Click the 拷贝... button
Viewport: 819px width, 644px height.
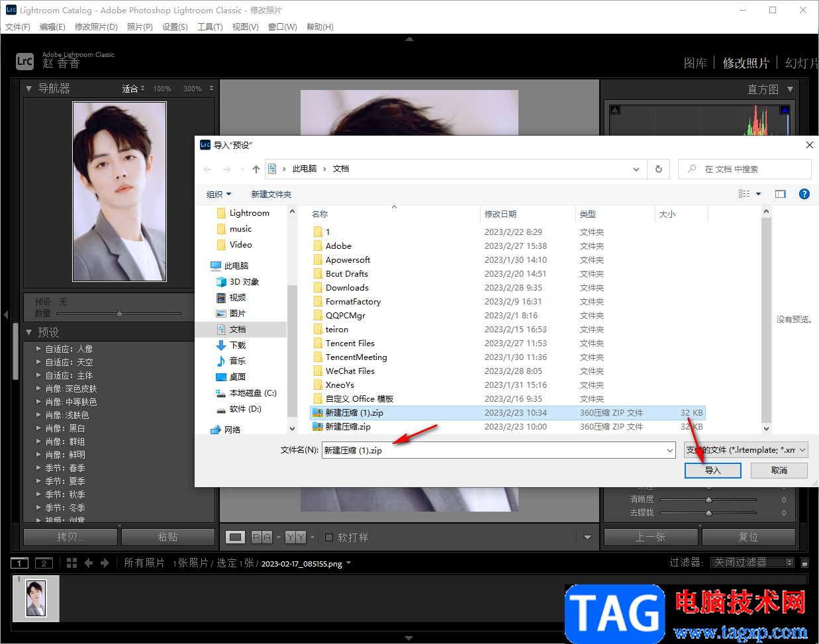coord(71,537)
